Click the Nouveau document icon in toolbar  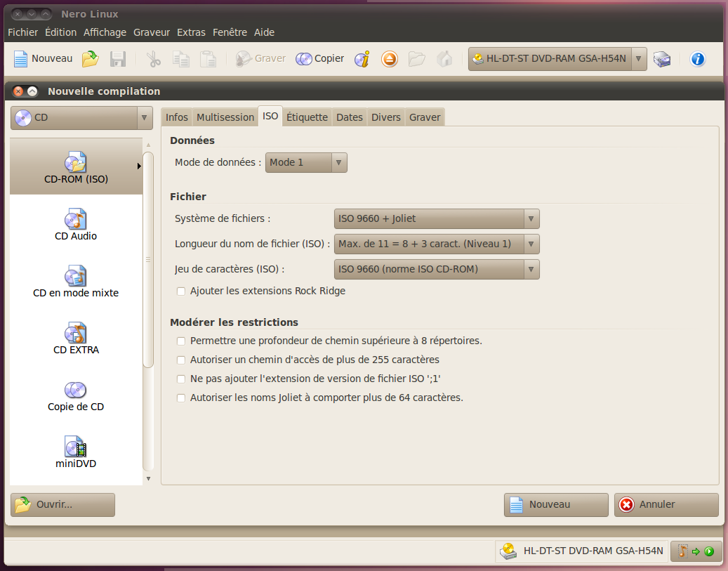[x=20, y=59]
